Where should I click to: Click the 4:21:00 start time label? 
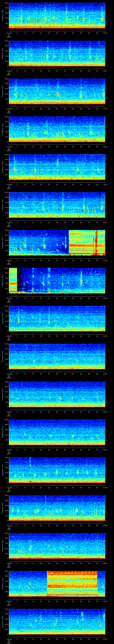9,298
